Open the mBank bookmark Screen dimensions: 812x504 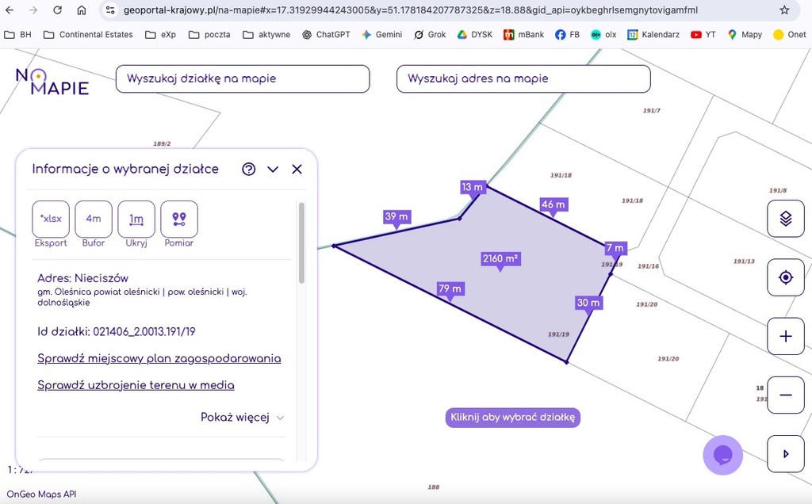tap(523, 35)
